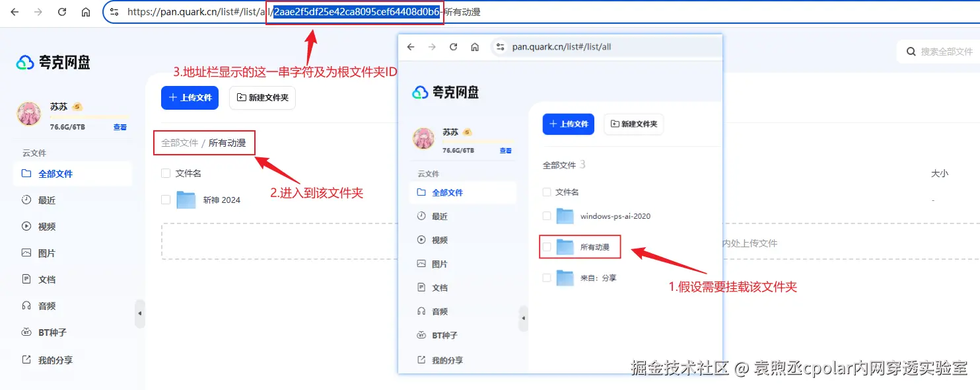The image size is (980, 390).
Task: Click 查看 storage link in the outer window
Action: coord(120,127)
